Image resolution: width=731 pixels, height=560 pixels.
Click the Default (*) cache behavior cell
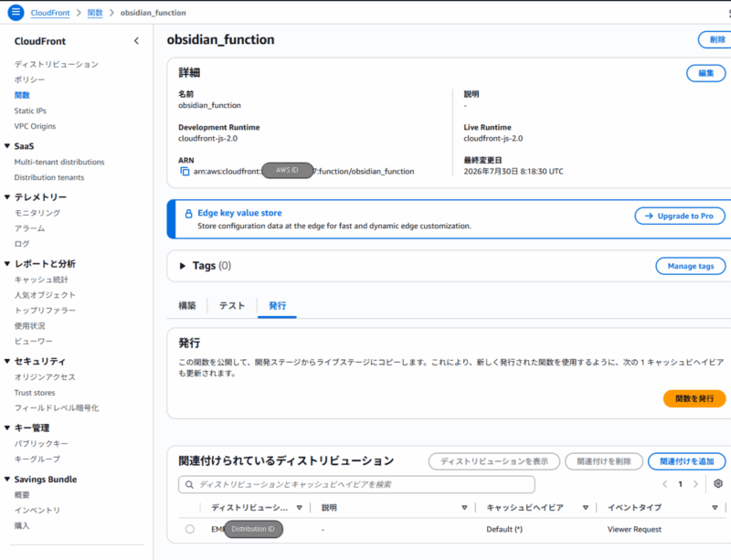click(504, 529)
